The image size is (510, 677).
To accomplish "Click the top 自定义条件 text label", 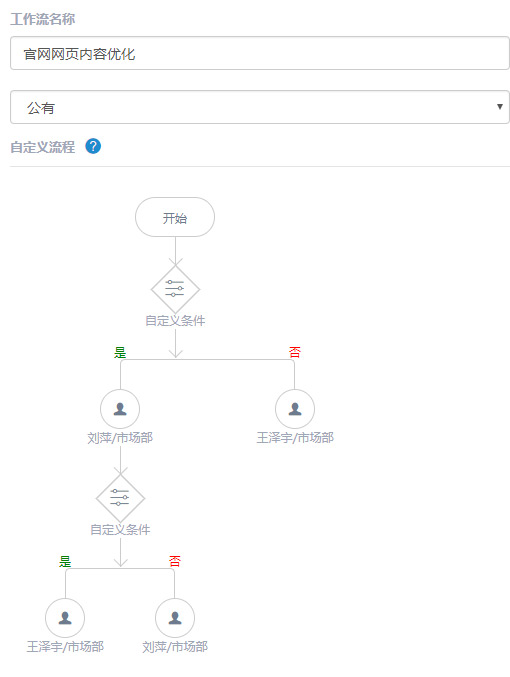I will [x=175, y=321].
